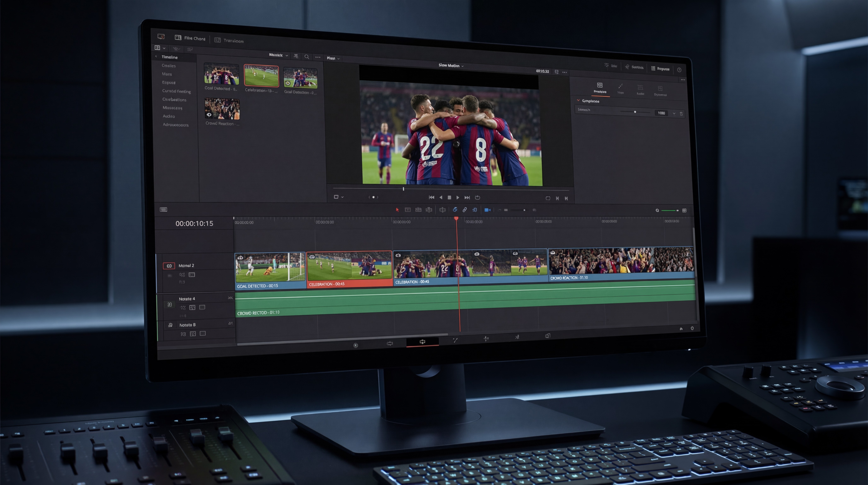Select the Crowd Reaction media thumbnail
868x485 pixels.
tap(222, 109)
